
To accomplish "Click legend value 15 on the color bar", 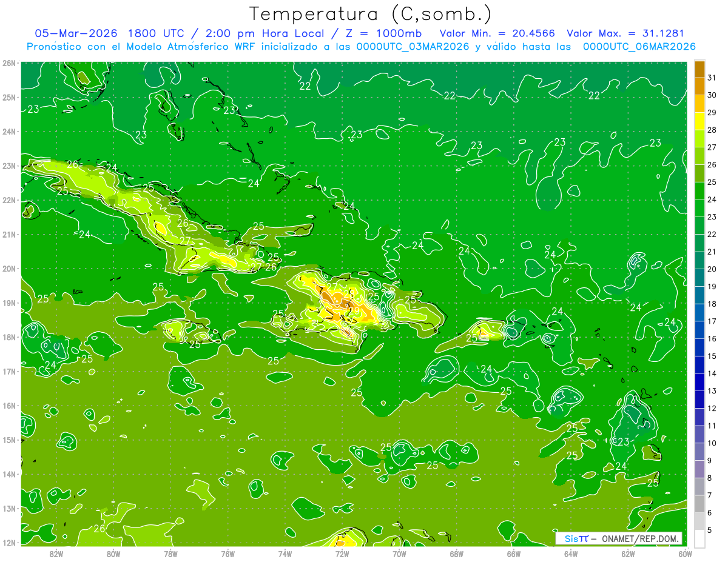I will coord(712,356).
